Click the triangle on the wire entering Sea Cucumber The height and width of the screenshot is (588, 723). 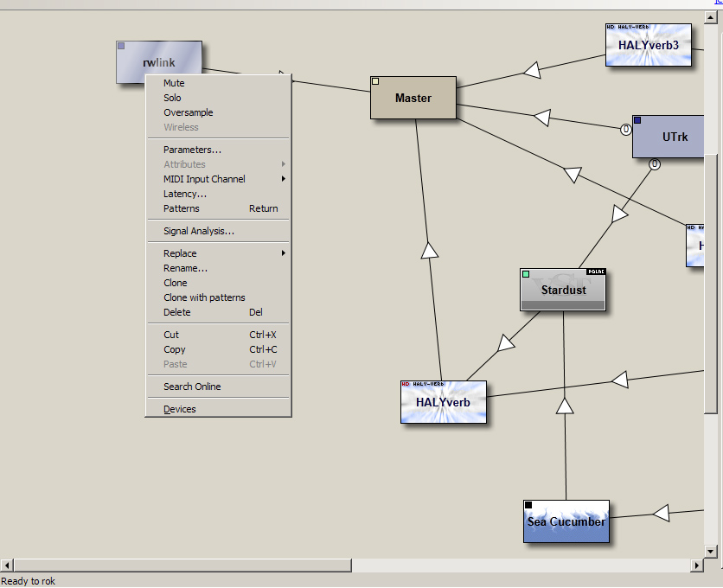point(661,514)
